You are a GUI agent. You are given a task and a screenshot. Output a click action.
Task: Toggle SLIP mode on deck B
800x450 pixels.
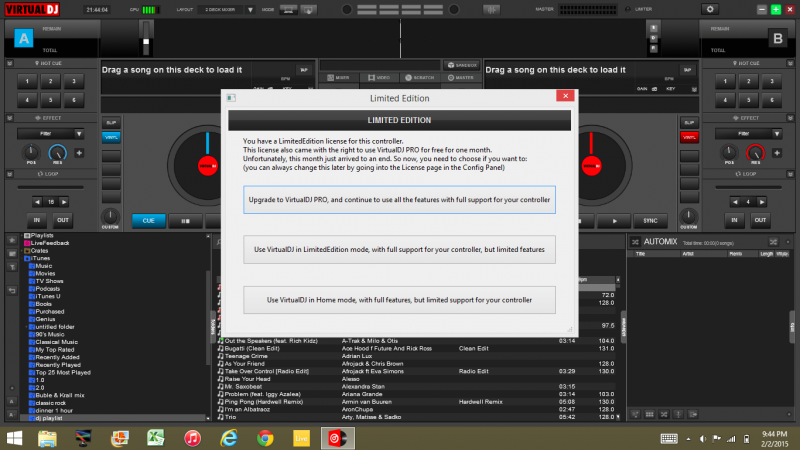pyautogui.click(x=689, y=123)
